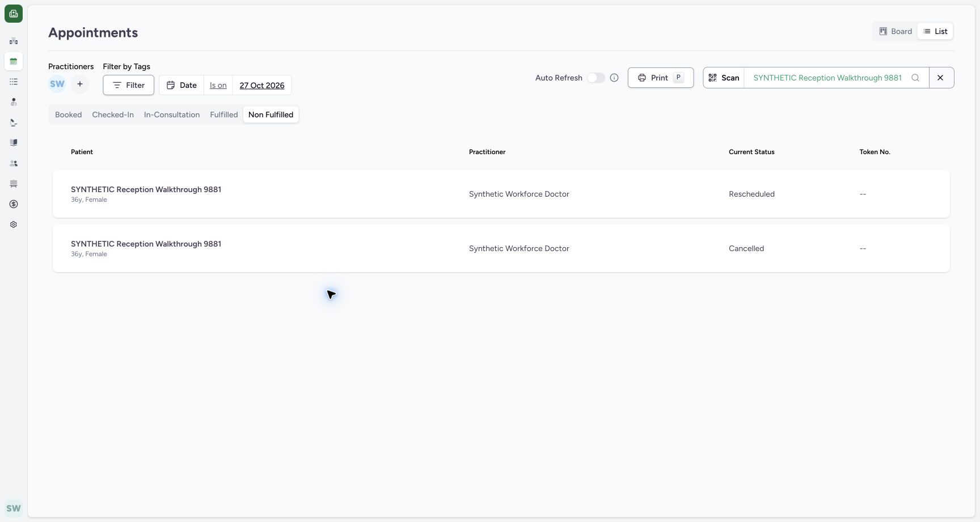Click the Auto Refresh info icon
Viewport: 980px width, 522px height.
point(614,78)
